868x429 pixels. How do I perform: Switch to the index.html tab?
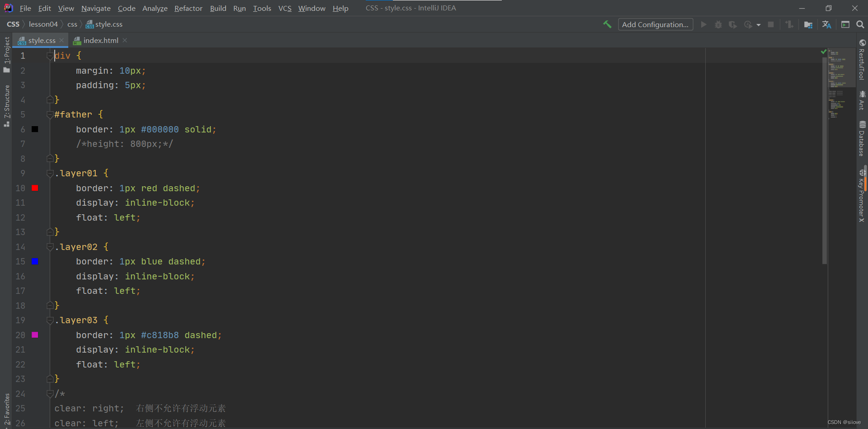(99, 40)
